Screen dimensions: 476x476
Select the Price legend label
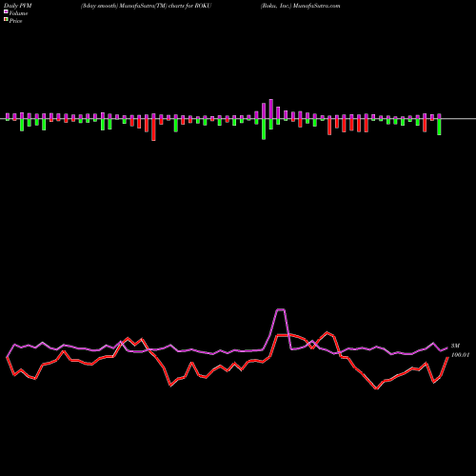pyautogui.click(x=15, y=21)
